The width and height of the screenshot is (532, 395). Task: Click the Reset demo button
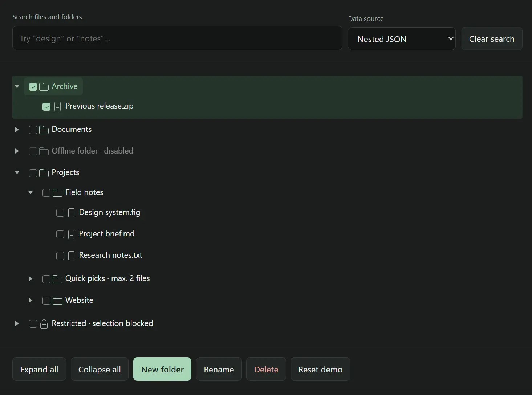320,369
